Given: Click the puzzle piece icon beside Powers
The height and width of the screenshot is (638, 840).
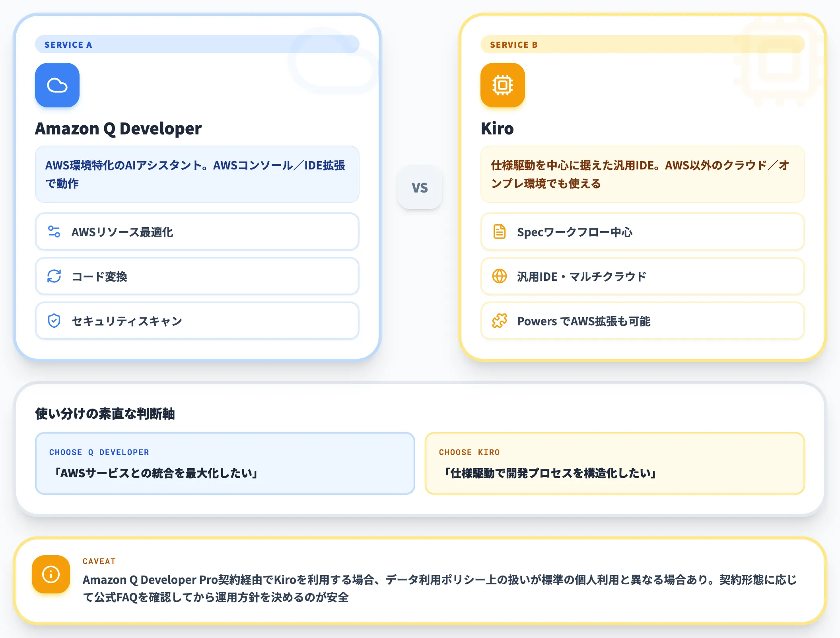Looking at the screenshot, I should coord(500,321).
